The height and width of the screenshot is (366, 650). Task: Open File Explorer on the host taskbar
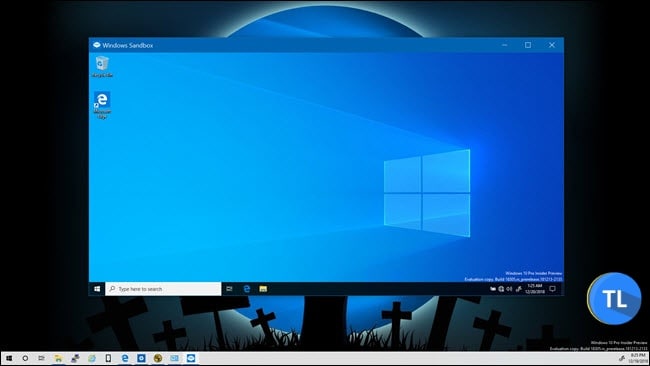pyautogui.click(x=58, y=358)
